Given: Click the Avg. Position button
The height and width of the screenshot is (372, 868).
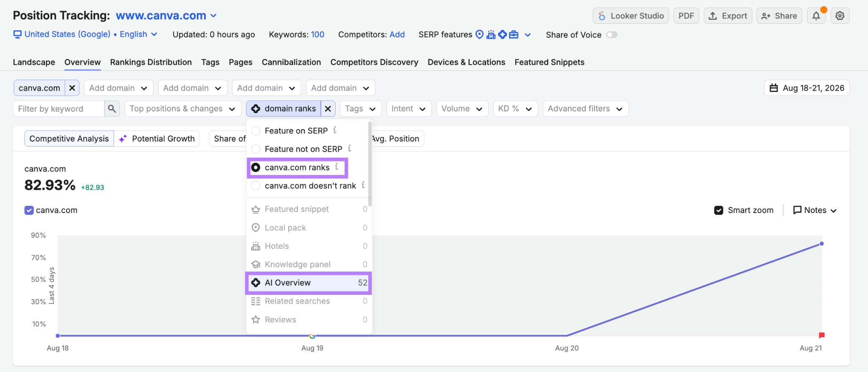Looking at the screenshot, I should [397, 139].
